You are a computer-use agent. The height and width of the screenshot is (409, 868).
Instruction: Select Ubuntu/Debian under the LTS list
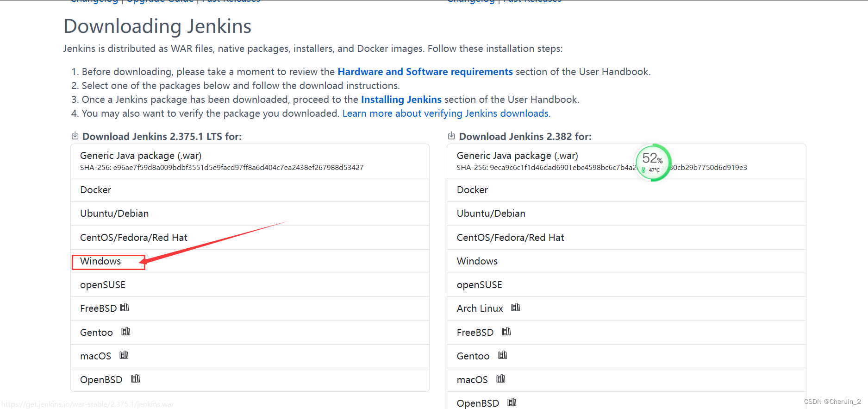(250, 214)
